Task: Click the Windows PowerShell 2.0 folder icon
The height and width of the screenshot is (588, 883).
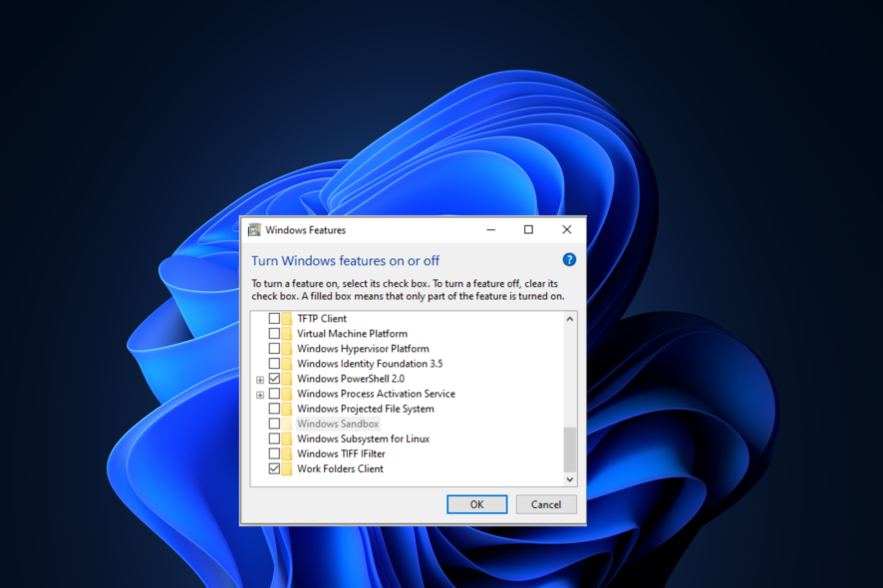Action: tap(287, 379)
